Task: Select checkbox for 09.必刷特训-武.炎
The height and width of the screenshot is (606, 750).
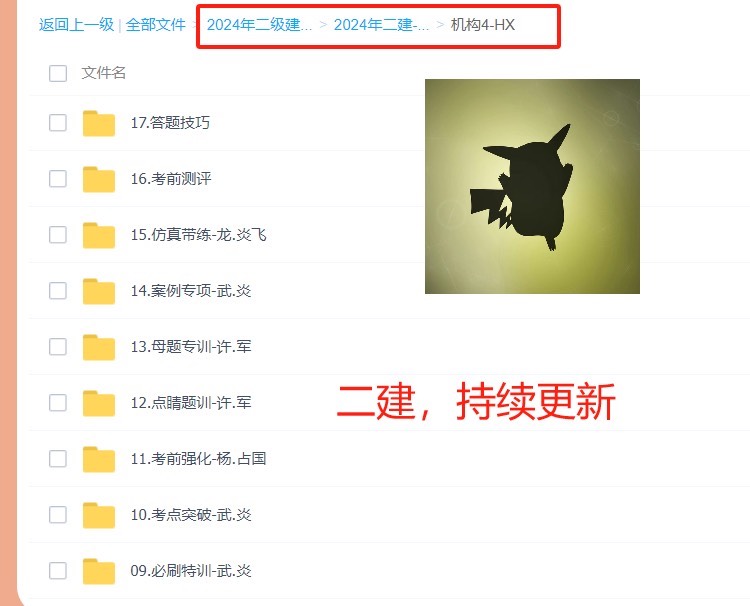Action: coord(58,570)
